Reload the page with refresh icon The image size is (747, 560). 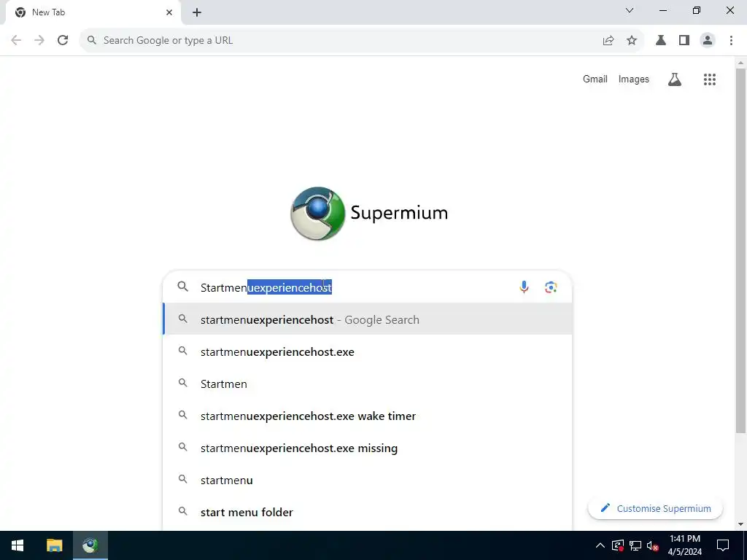coord(63,41)
